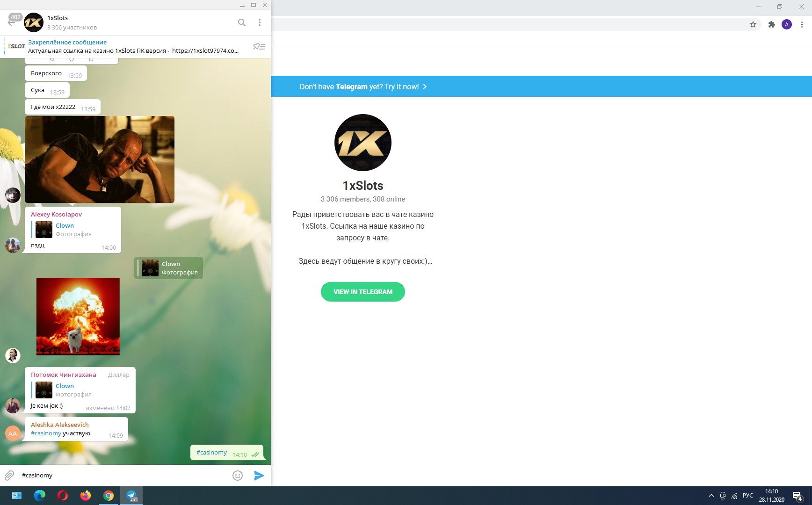Open 1xSlots group avatar in Telegram header
Viewport: 812px width, 505px height.
pos(34,22)
